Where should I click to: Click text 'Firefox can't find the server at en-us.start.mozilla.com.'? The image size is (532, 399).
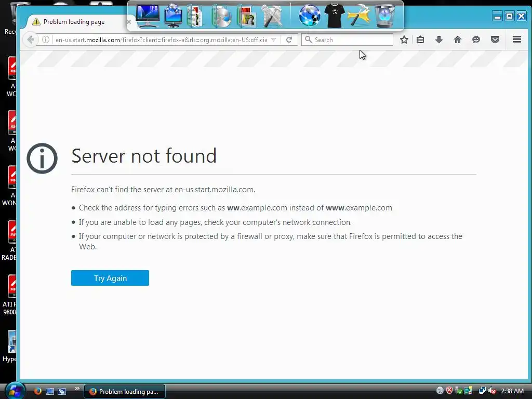click(163, 189)
